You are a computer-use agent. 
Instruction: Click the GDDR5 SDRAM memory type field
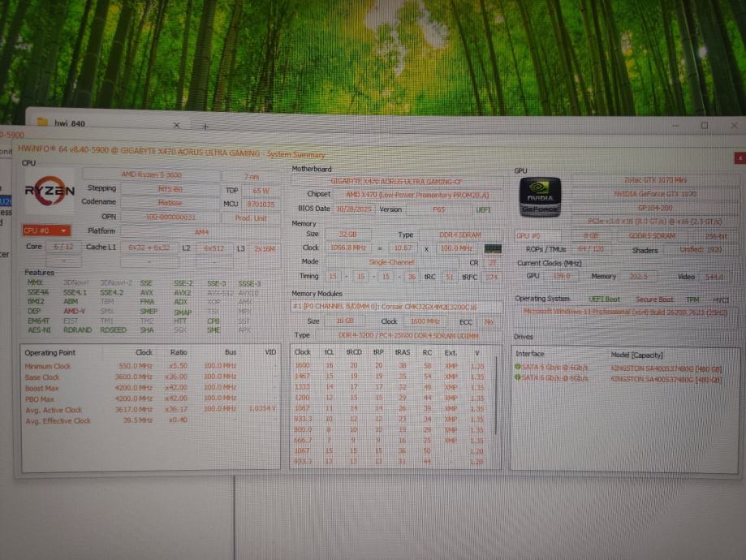click(x=653, y=236)
